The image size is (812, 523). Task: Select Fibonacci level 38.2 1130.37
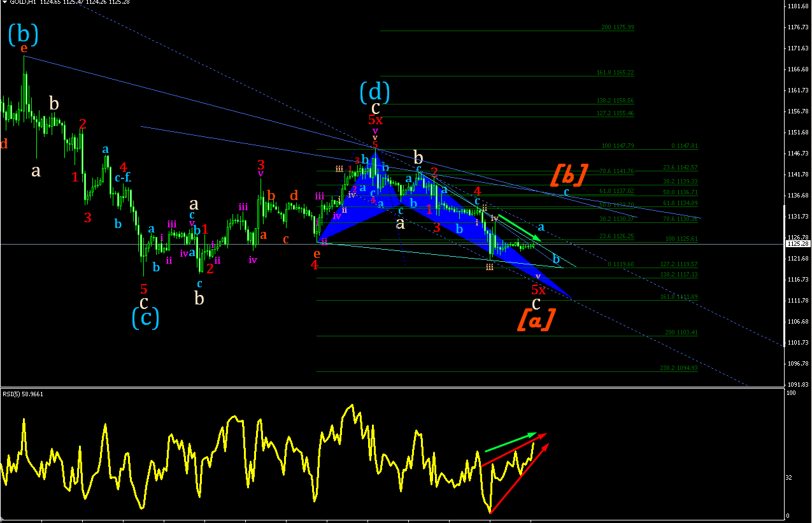click(x=617, y=219)
